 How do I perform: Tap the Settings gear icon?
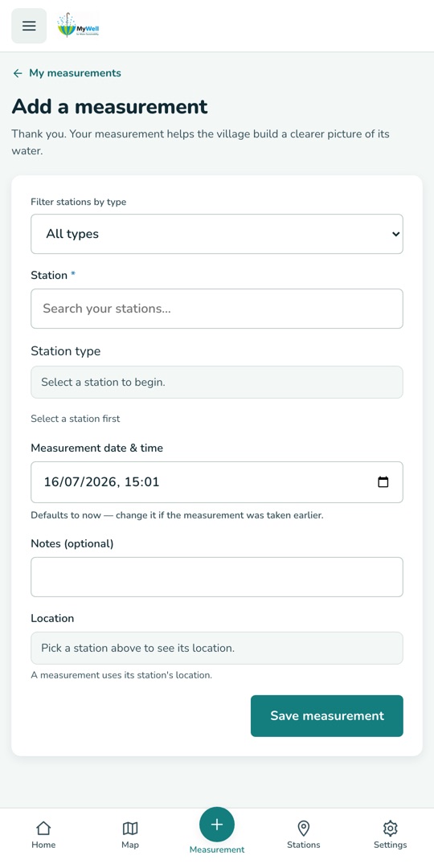click(x=391, y=828)
